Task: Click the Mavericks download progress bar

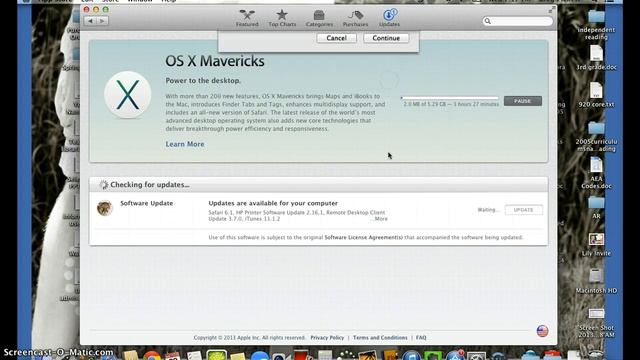Action: point(450,98)
